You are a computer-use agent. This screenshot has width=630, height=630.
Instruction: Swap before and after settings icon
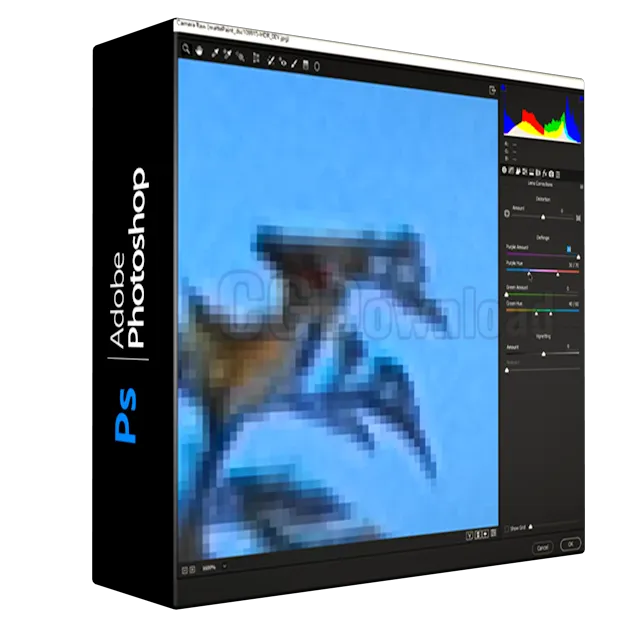click(x=478, y=535)
